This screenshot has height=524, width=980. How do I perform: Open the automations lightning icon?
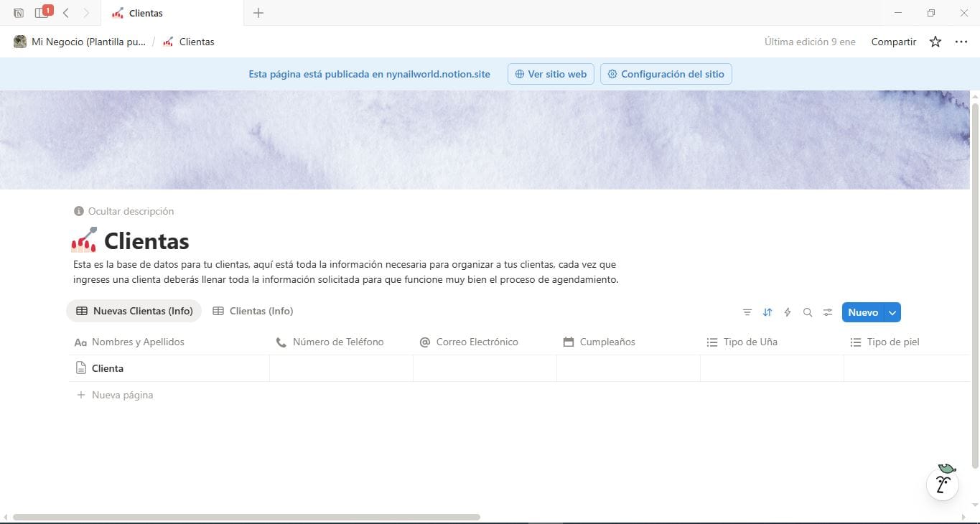788,312
